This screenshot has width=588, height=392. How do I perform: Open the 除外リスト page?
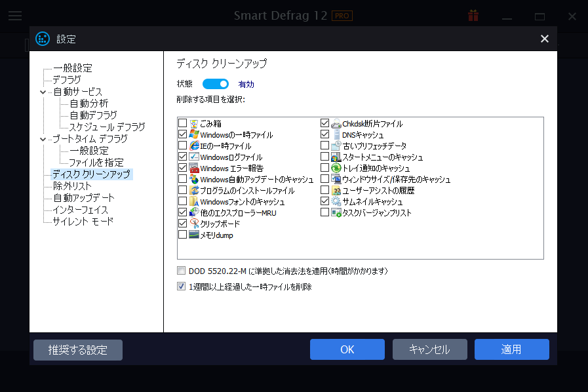pos(72,186)
